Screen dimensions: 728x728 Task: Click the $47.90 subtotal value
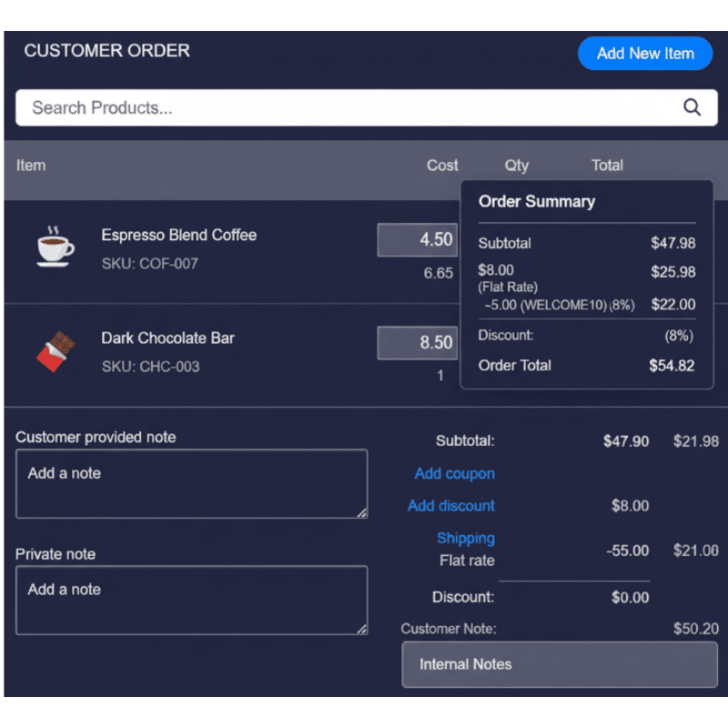point(626,441)
